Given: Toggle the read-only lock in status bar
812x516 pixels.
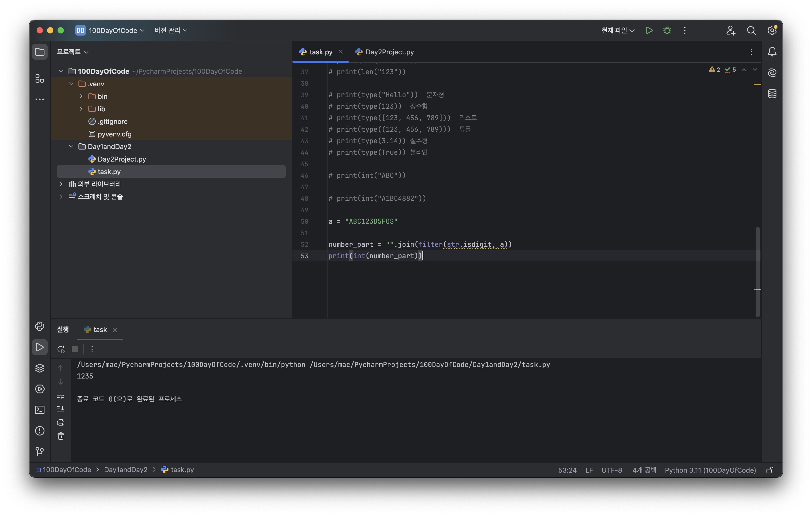Looking at the screenshot, I should pos(770,470).
